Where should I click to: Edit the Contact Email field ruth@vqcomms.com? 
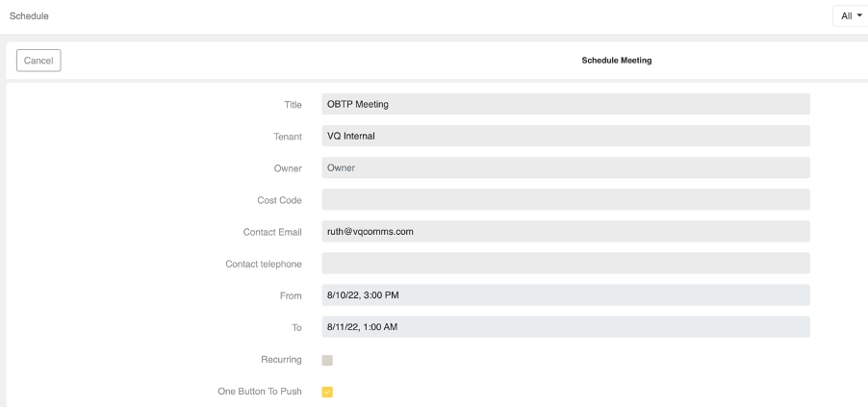pyautogui.click(x=566, y=231)
